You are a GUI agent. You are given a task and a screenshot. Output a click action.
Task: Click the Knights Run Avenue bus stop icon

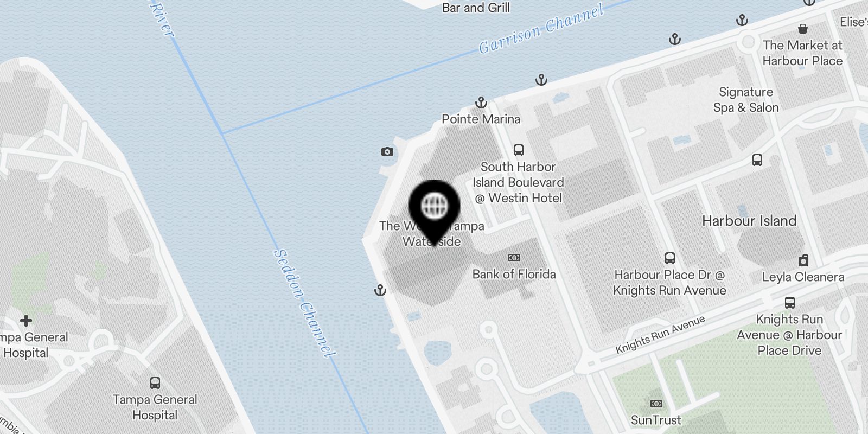click(x=790, y=303)
